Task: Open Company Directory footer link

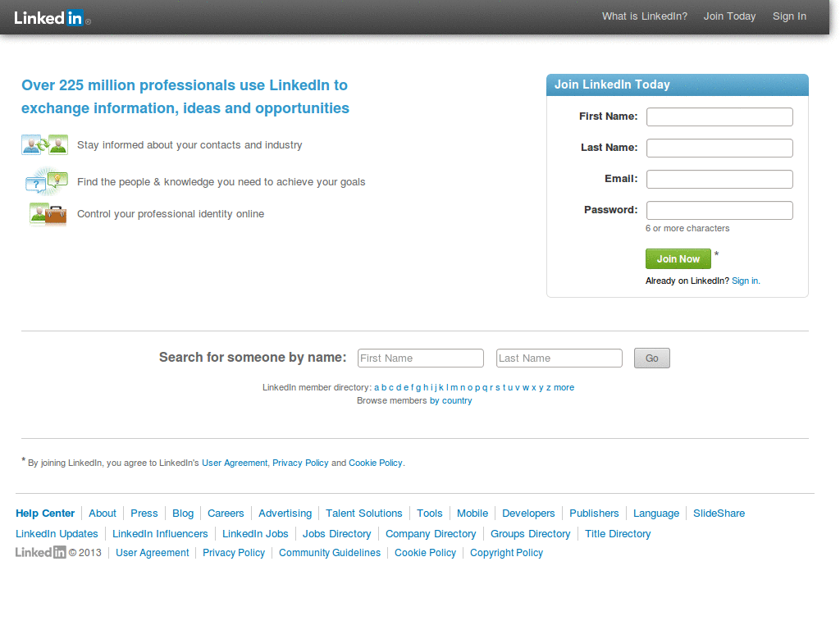Action: click(x=431, y=533)
